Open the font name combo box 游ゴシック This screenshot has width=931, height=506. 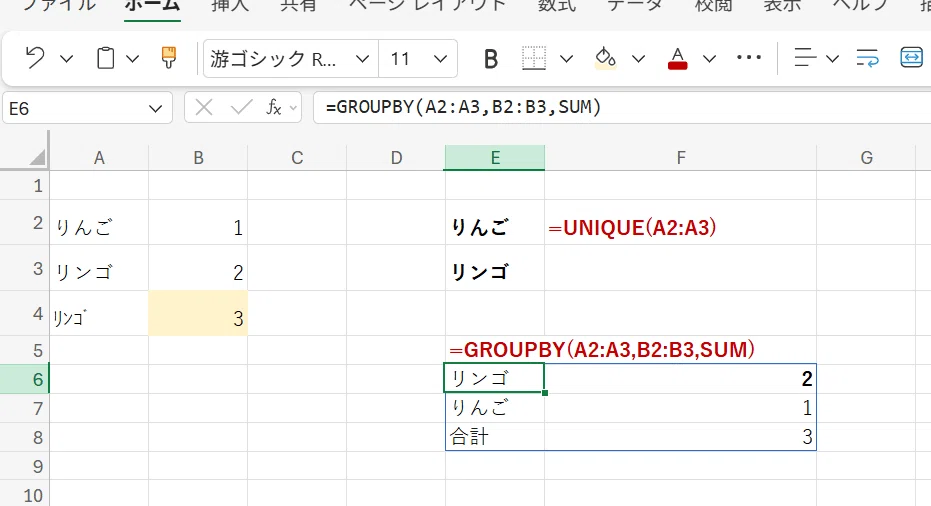click(290, 59)
